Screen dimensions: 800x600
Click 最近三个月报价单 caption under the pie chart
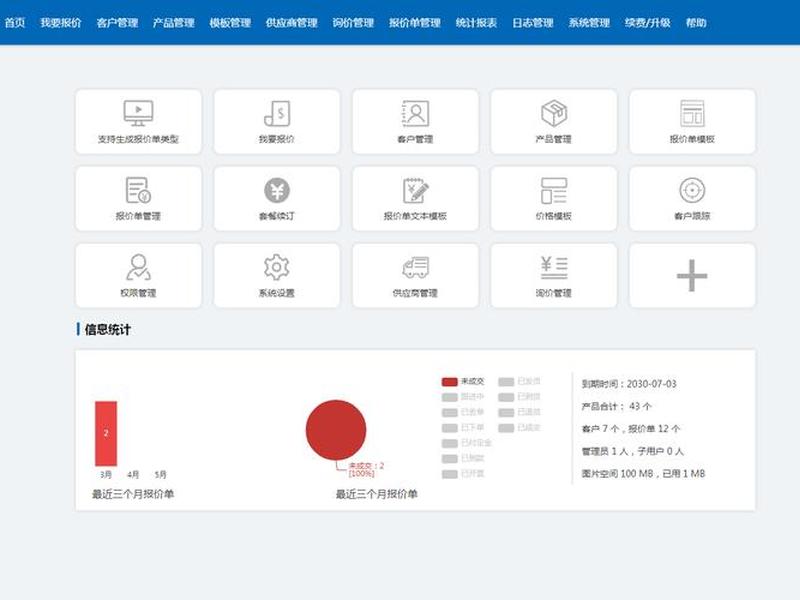[377, 494]
